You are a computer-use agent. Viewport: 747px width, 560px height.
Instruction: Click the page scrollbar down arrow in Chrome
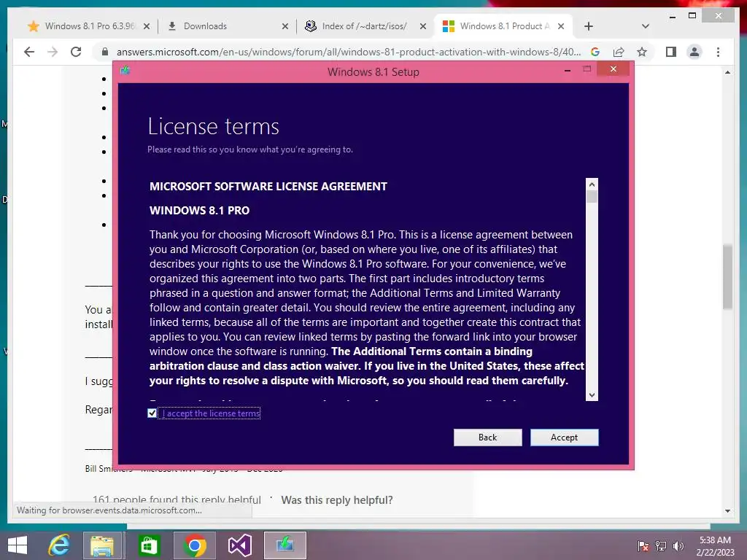pyautogui.click(x=727, y=511)
